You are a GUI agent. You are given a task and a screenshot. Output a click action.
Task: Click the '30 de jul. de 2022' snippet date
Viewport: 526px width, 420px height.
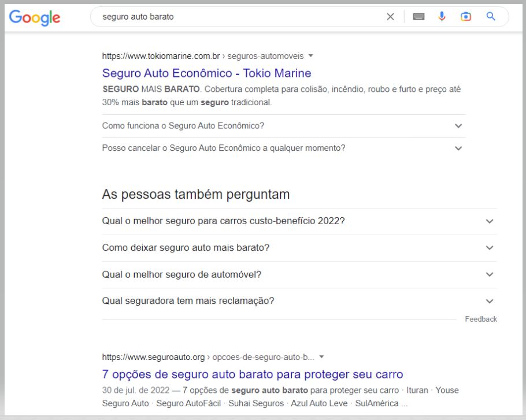[x=135, y=390]
